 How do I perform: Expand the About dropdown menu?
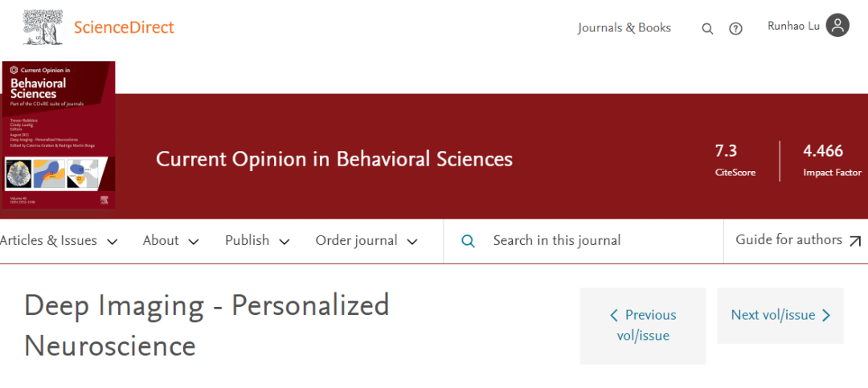click(170, 241)
